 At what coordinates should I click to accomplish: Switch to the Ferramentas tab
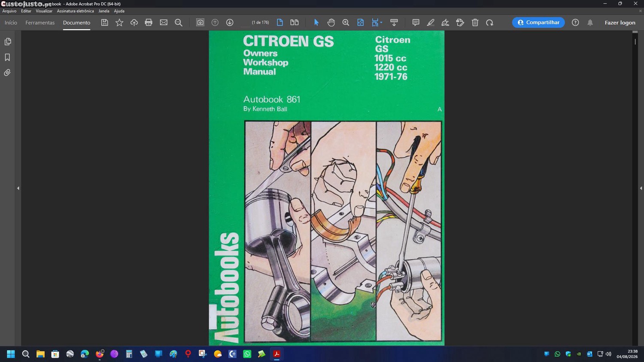40,22
